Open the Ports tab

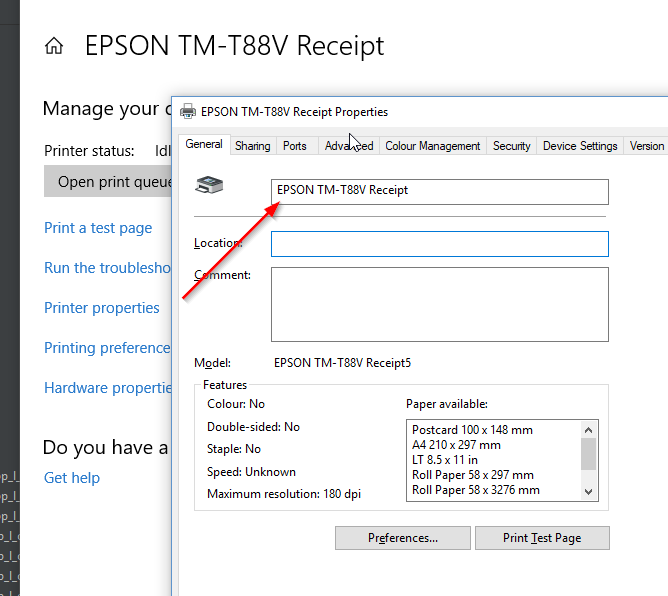coord(295,146)
